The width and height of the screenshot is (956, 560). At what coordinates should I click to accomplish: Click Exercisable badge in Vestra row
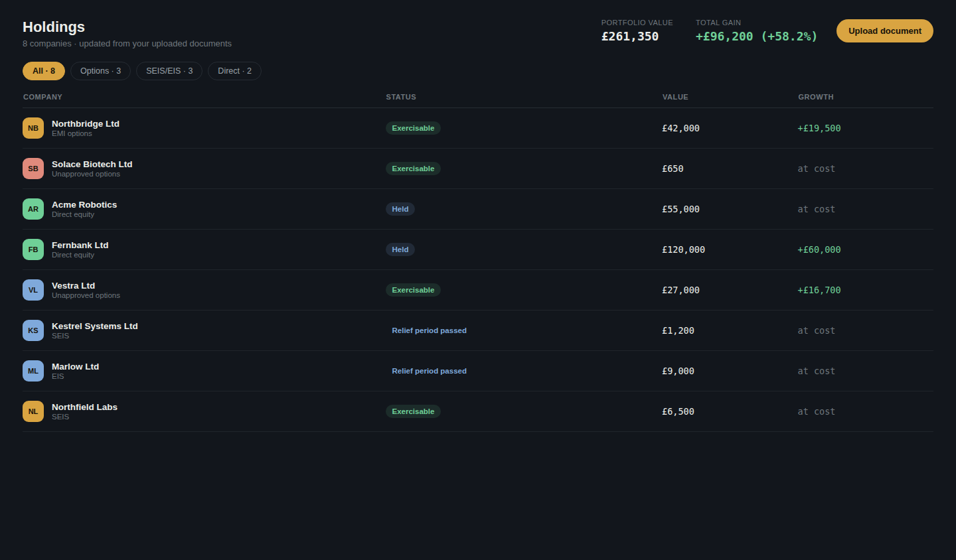413,290
